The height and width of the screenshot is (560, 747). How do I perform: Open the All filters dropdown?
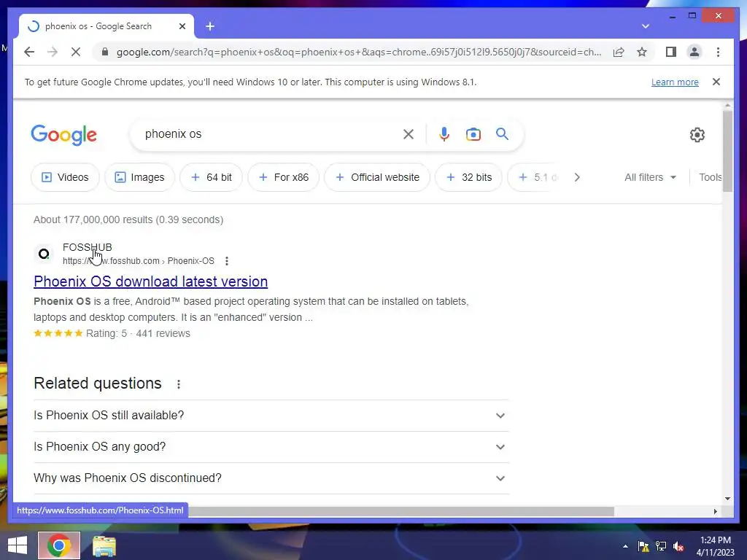click(x=650, y=177)
